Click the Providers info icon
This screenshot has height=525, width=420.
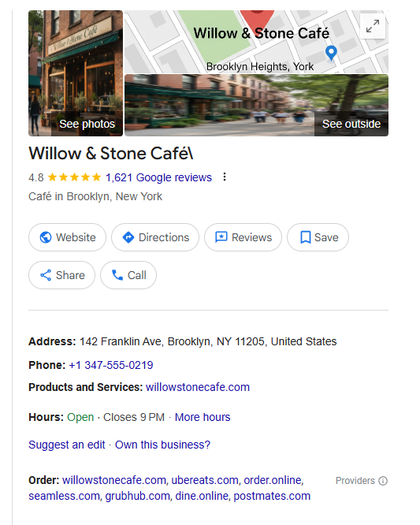(383, 481)
